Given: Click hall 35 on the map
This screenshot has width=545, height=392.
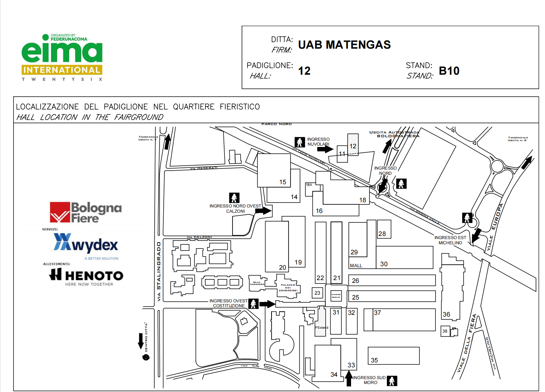Looking at the screenshot, I should pyautogui.click(x=394, y=356).
